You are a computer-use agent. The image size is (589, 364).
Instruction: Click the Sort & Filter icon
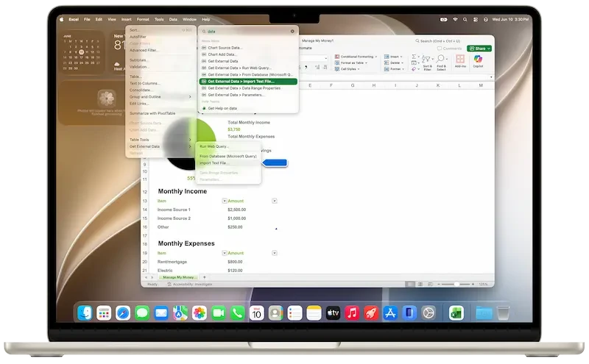click(x=426, y=59)
